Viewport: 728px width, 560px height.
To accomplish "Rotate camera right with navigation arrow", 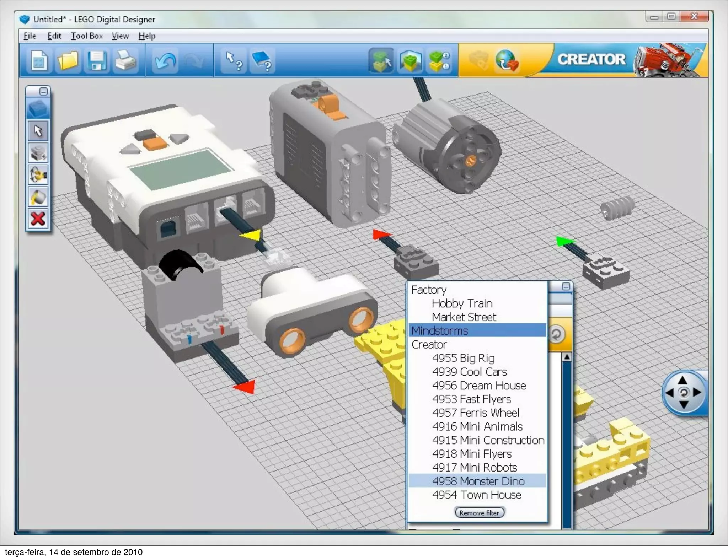I will [697, 393].
